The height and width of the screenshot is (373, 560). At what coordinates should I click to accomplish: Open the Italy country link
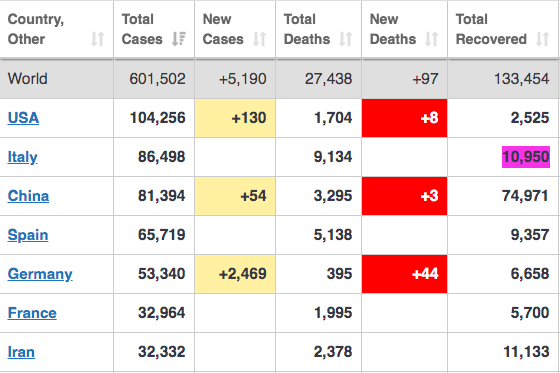tap(22, 157)
